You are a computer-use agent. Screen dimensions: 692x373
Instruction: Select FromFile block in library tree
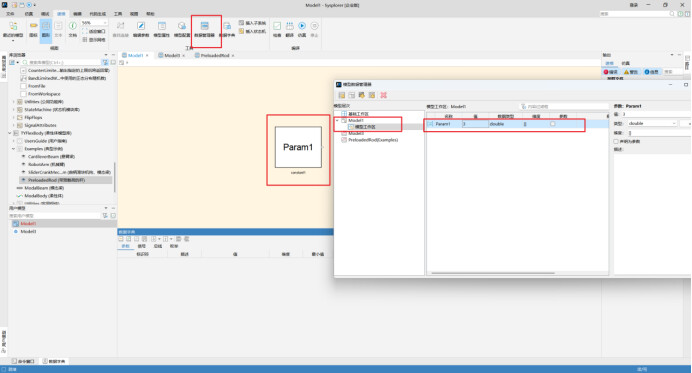37,86
